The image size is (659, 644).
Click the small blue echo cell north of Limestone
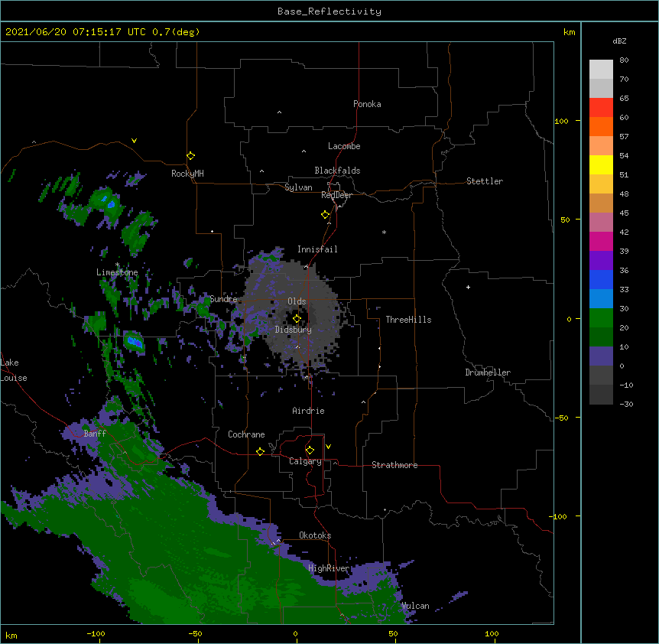[111, 205]
